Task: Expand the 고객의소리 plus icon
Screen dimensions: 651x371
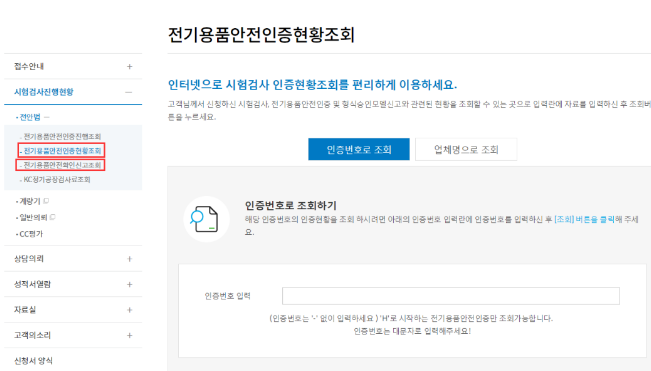Action: 130,335
